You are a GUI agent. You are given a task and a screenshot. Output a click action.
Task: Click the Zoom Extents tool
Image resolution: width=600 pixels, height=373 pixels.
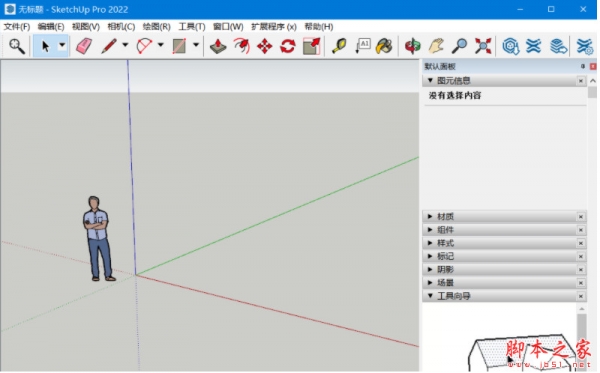tap(483, 46)
